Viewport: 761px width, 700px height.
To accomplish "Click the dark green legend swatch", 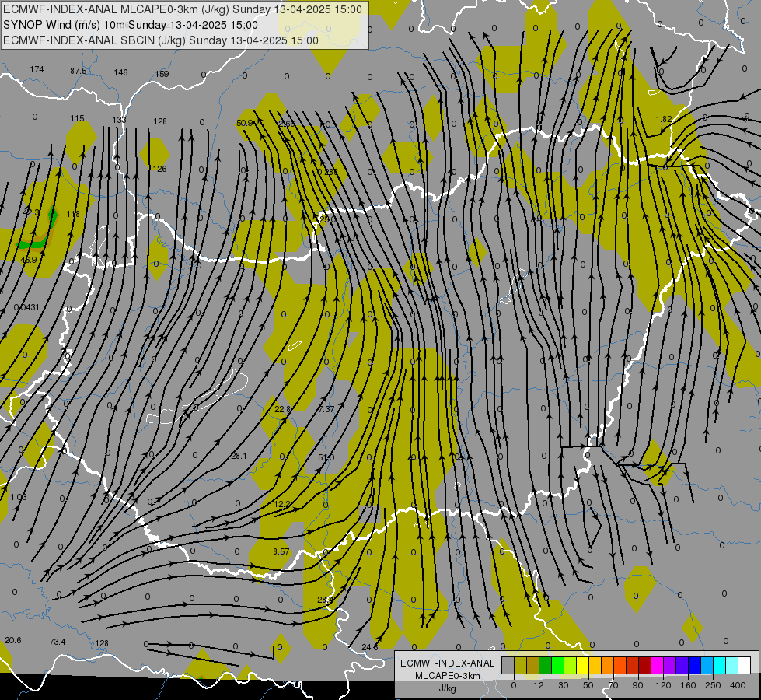I will point(545,665).
